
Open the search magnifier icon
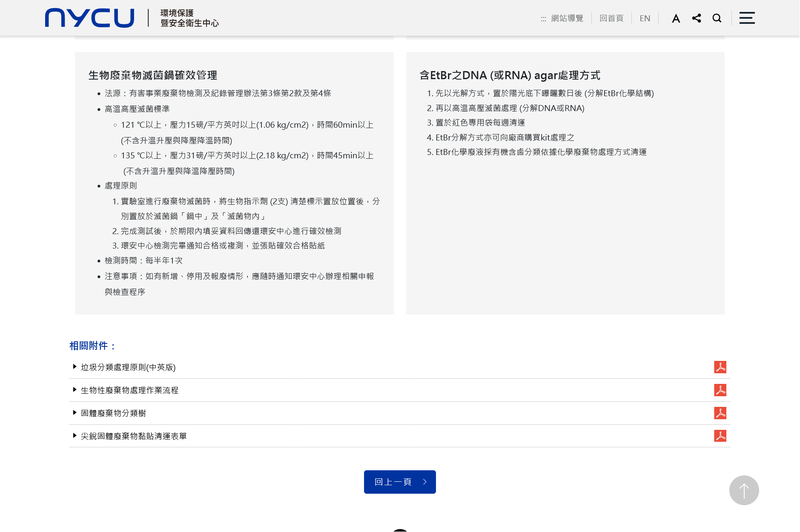click(x=717, y=18)
